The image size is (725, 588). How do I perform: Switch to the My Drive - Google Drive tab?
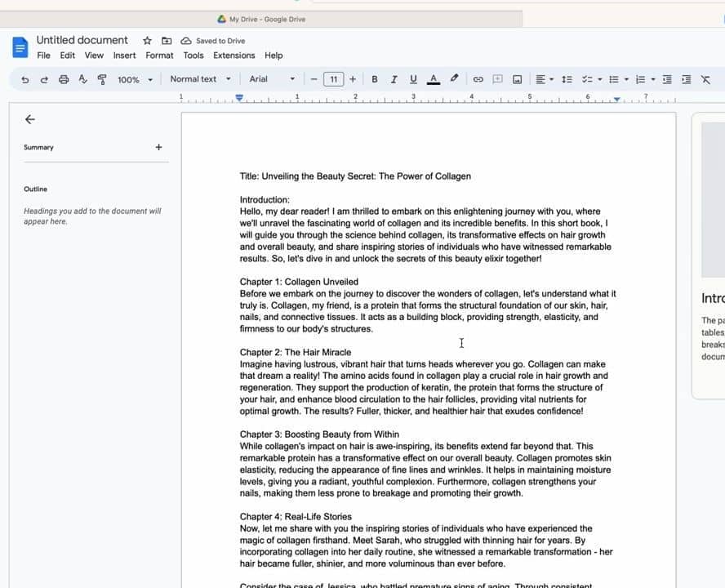[261, 20]
